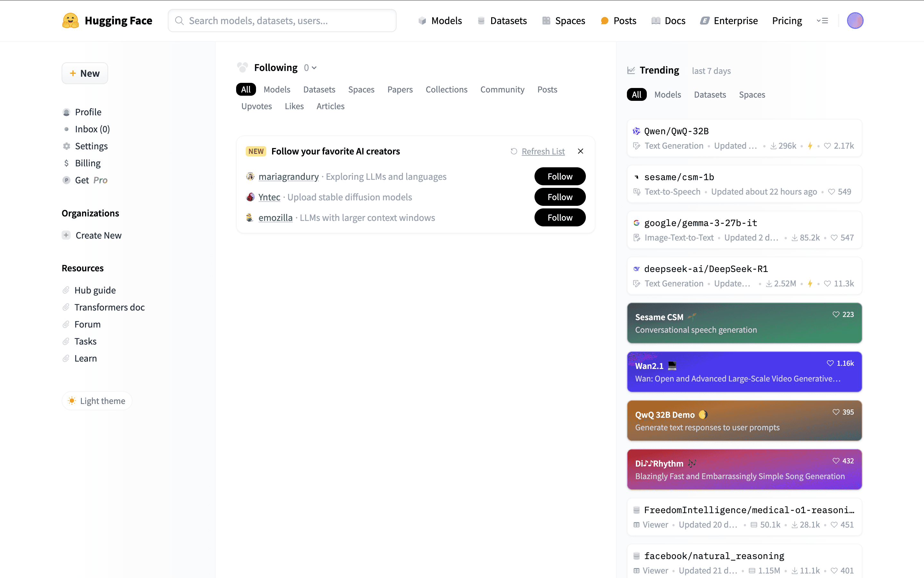Select the Posts tab in feed filters

[x=547, y=90]
